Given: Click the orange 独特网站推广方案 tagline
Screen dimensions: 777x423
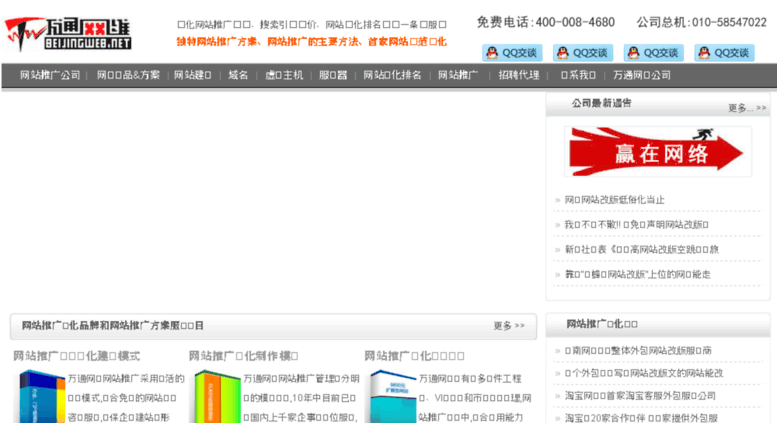Looking at the screenshot, I should [311, 42].
